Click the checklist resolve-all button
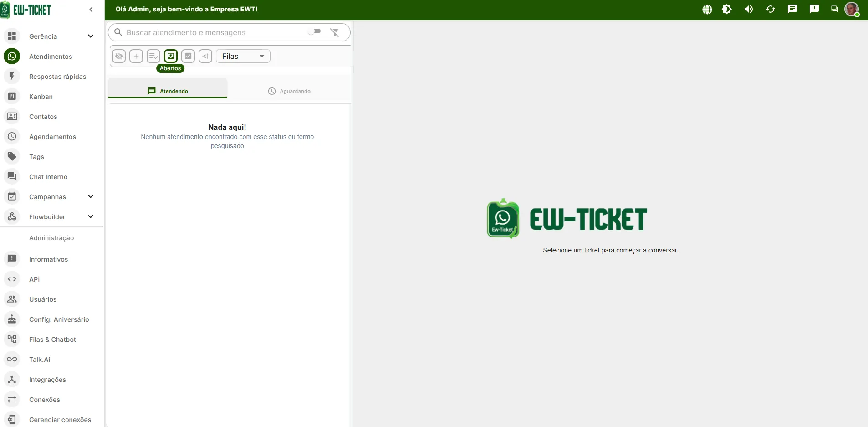Viewport: 868px width, 427px height. tap(153, 56)
